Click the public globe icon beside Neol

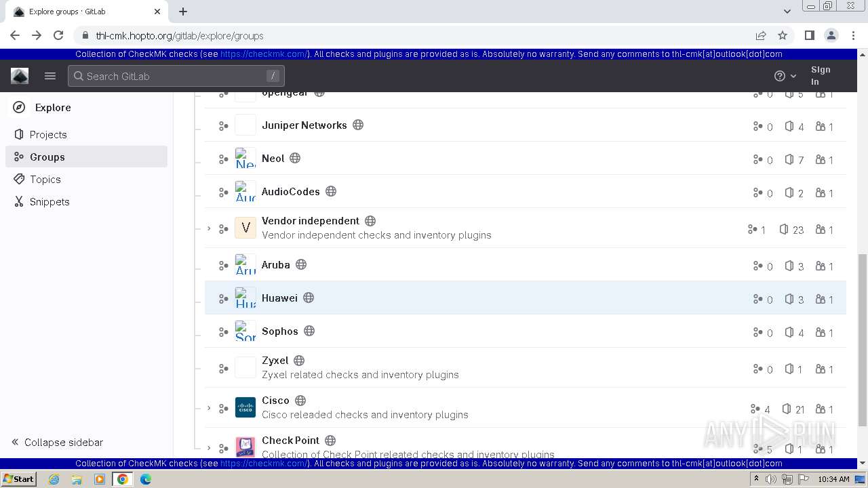[x=295, y=158]
